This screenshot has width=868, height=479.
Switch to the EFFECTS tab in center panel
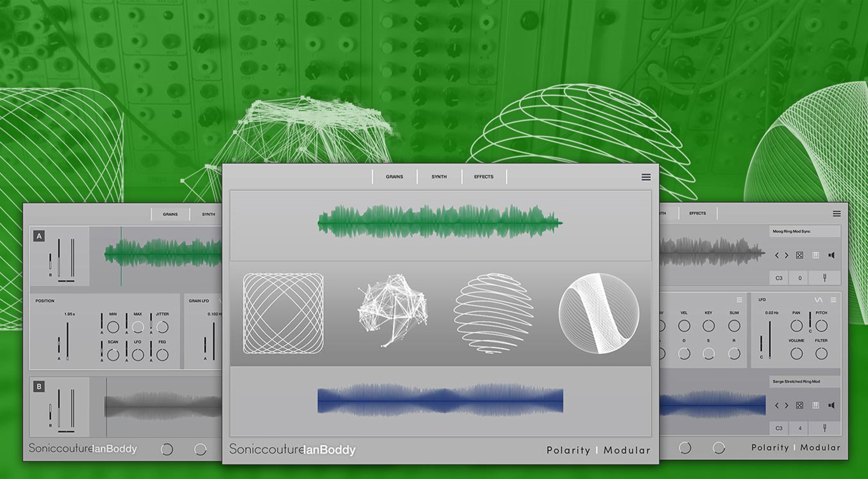coord(484,177)
